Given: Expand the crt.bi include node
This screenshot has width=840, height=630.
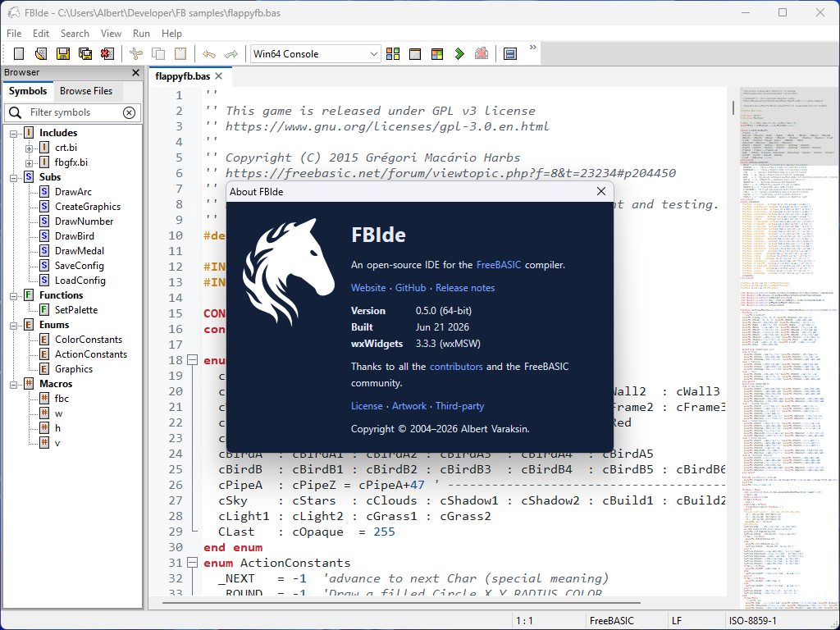Looking at the screenshot, I should click(x=29, y=148).
